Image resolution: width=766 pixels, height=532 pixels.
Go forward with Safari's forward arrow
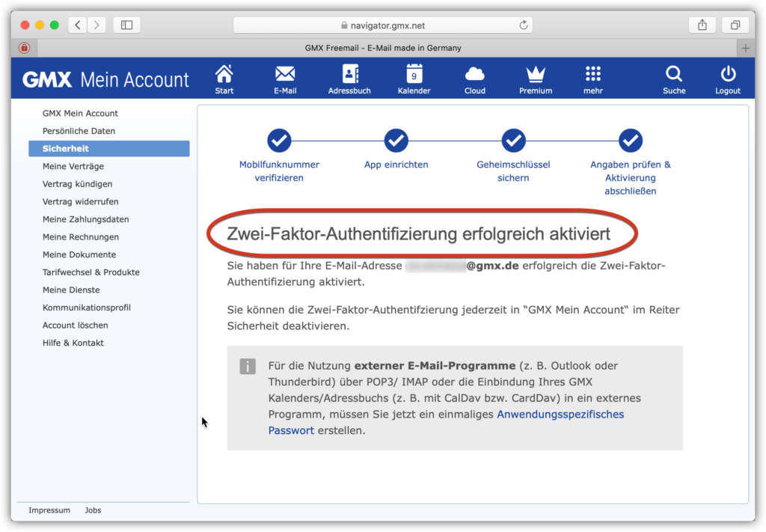96,25
